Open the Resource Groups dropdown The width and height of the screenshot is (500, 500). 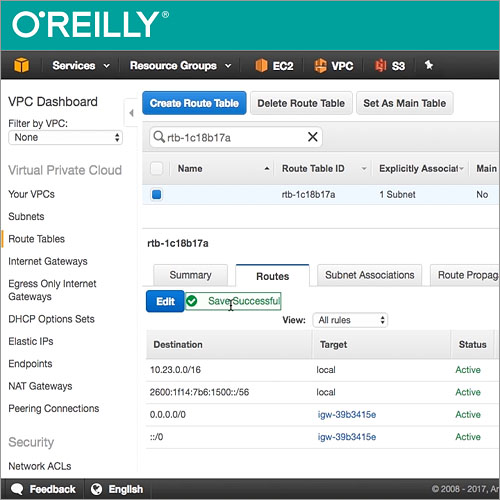[x=180, y=66]
